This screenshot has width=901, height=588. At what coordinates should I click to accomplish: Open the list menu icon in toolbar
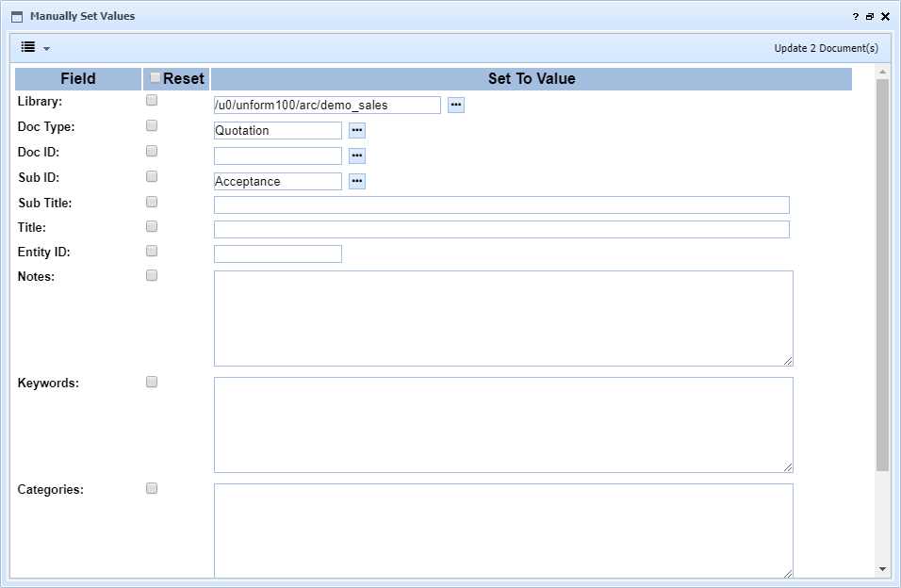coord(28,47)
